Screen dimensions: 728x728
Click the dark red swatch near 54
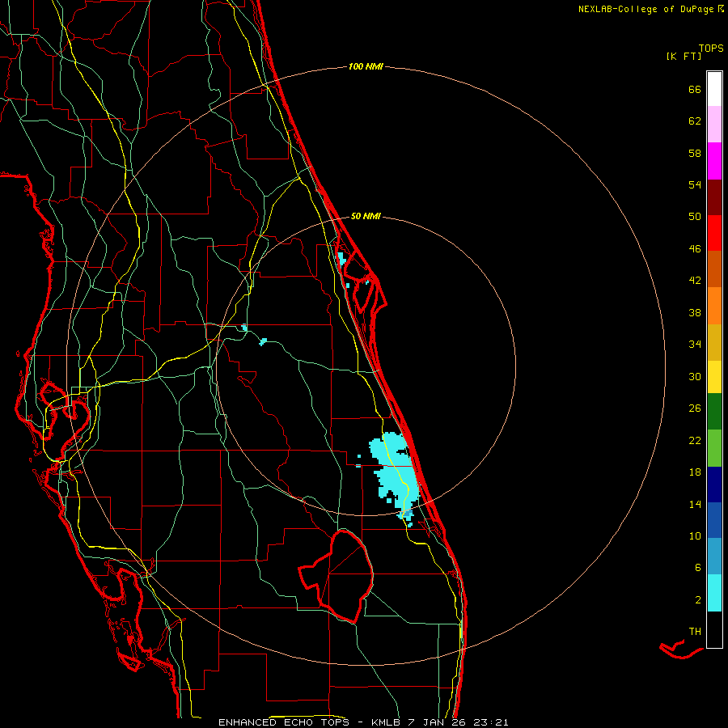click(714, 197)
